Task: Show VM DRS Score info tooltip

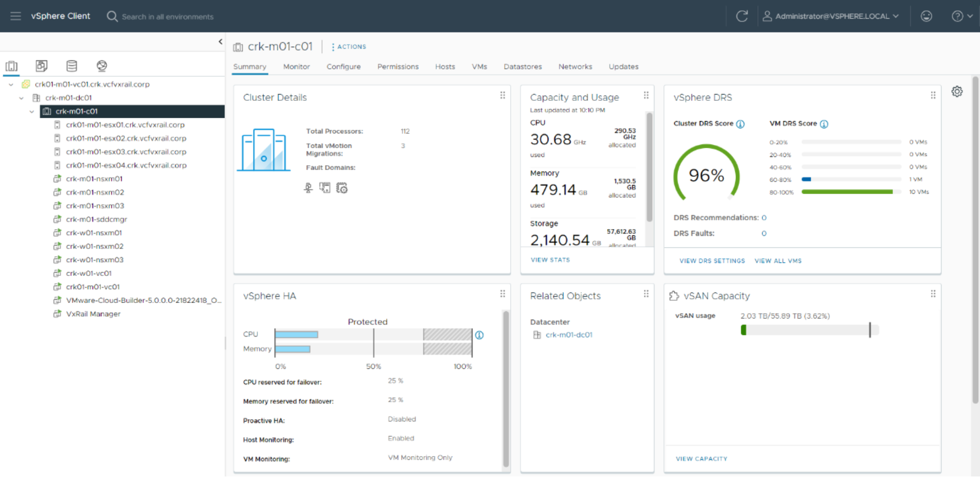Action: (x=824, y=124)
